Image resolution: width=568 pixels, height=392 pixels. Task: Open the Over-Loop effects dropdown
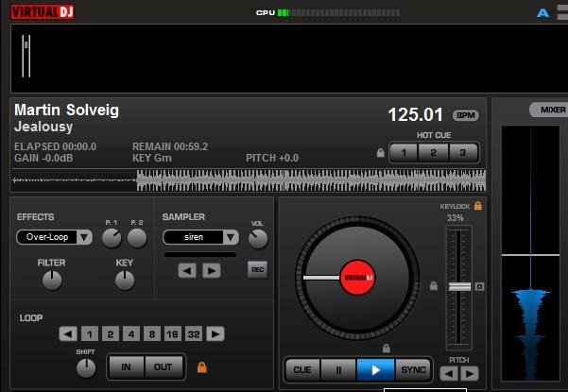[83, 237]
